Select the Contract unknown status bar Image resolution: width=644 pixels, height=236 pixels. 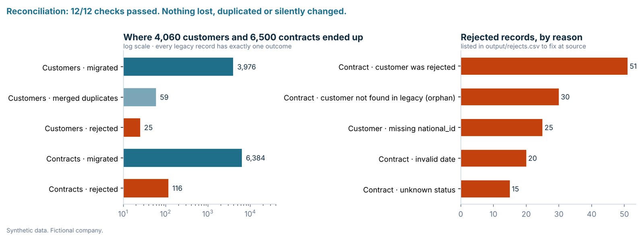[x=485, y=189]
